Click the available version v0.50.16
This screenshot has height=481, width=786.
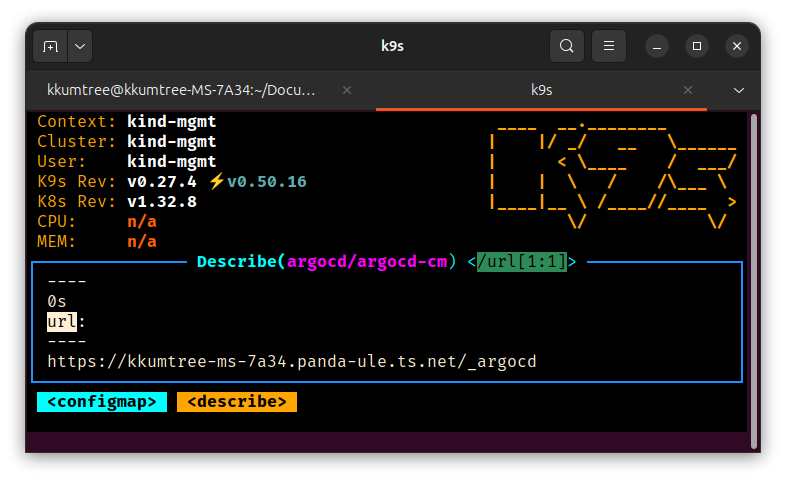click(x=267, y=182)
